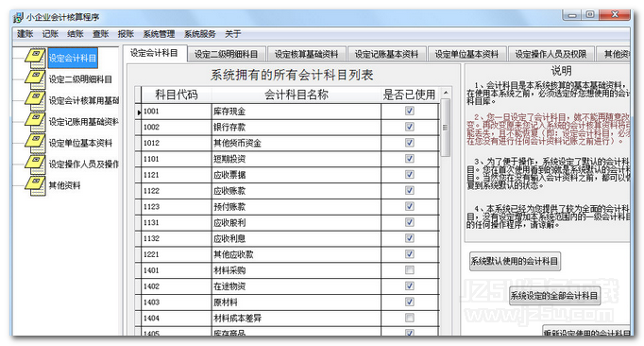644x346 pixels.
Task: Click the 系统设定的全部会计科目 button
Action: [x=554, y=295]
